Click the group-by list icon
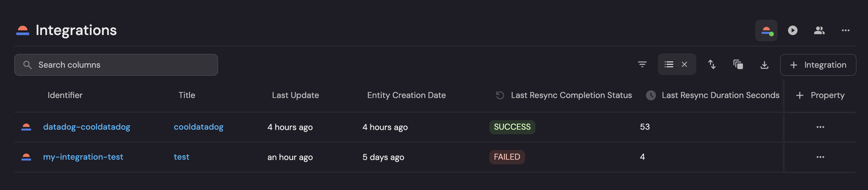 (669, 64)
